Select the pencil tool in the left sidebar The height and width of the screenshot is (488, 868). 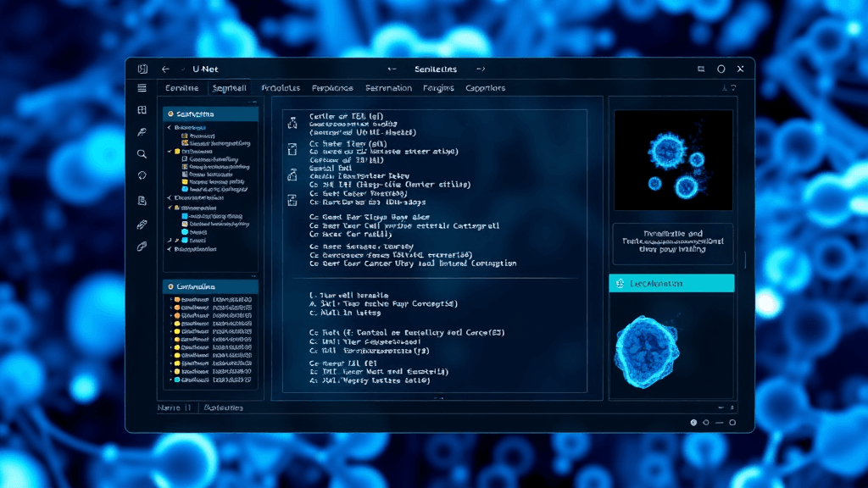[x=142, y=225]
